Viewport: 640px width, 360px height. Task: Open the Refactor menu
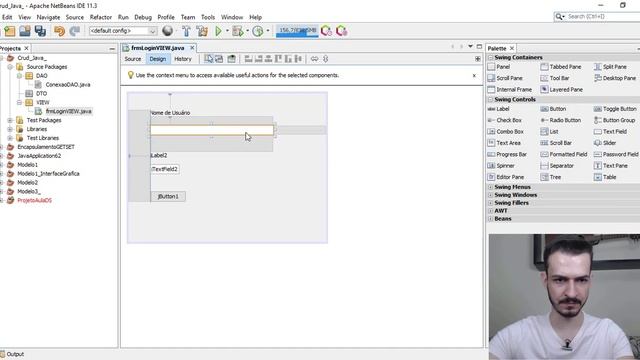pyautogui.click(x=101, y=17)
